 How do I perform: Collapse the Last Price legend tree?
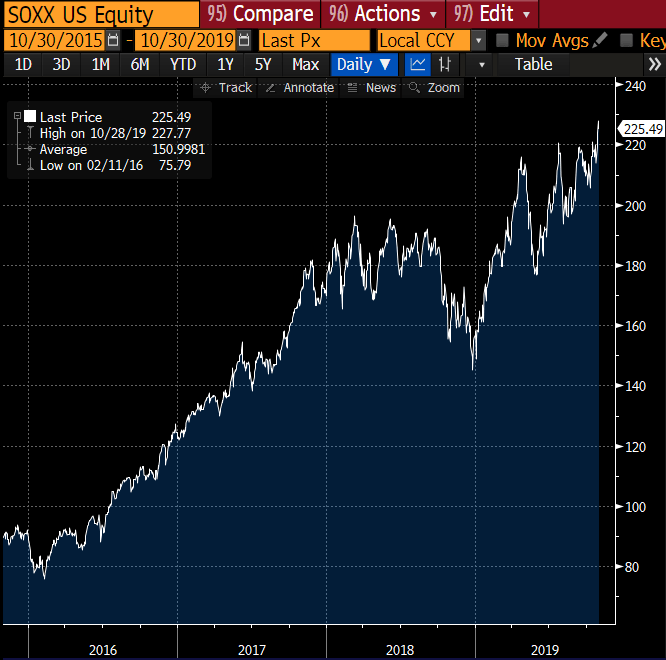pyautogui.click(x=17, y=117)
